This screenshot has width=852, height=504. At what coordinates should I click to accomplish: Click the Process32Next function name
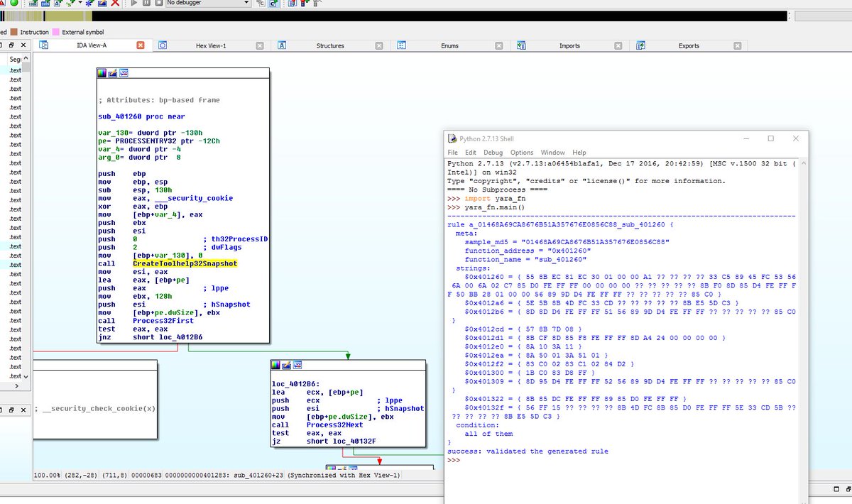click(x=334, y=424)
